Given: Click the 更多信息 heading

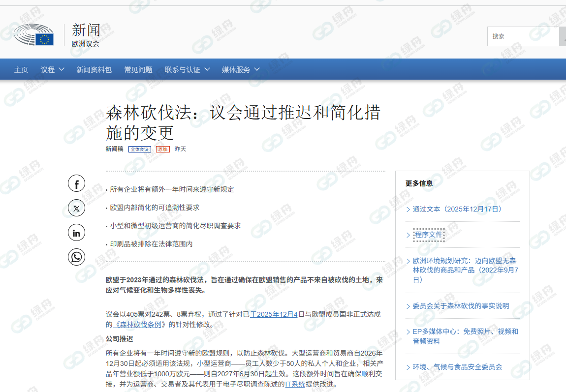Looking at the screenshot, I should (x=419, y=183).
